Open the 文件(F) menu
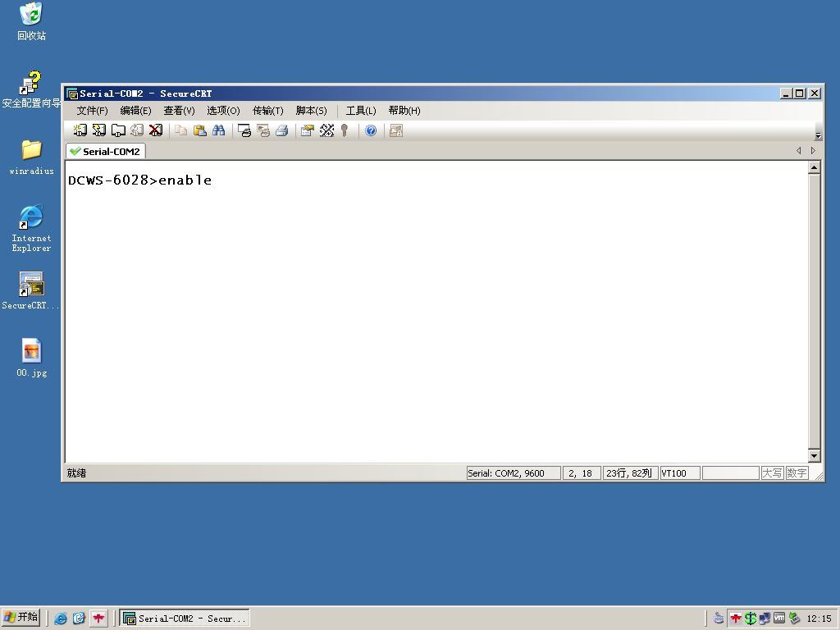 pyautogui.click(x=92, y=111)
